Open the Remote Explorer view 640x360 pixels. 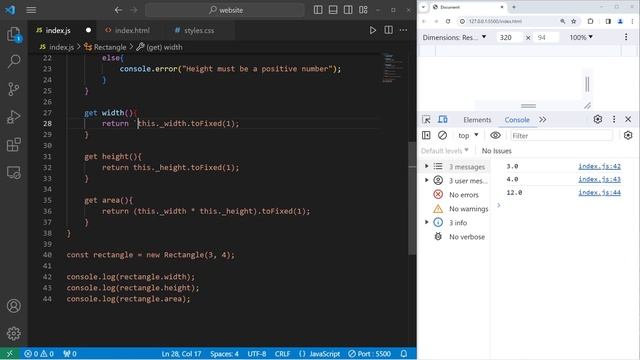click(x=13, y=173)
